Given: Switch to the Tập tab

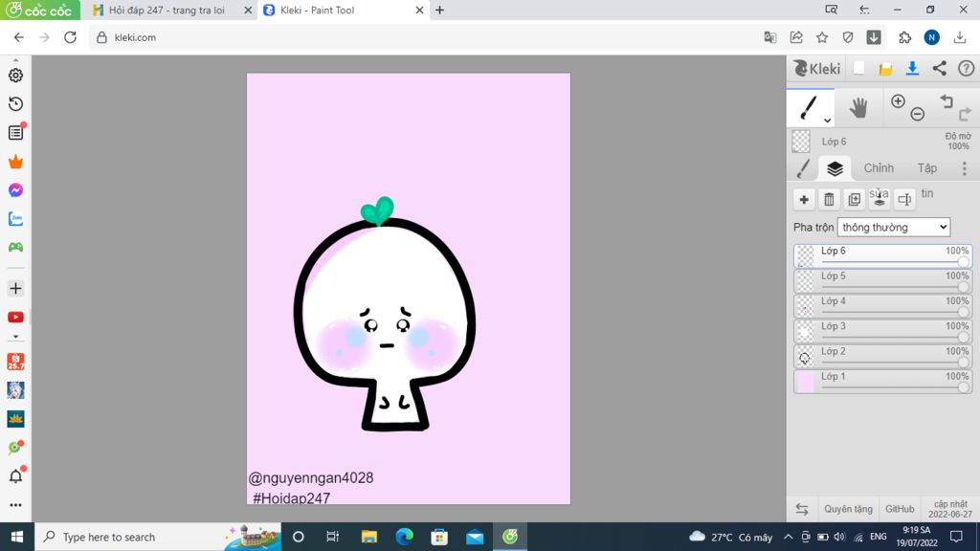Looking at the screenshot, I should pyautogui.click(x=926, y=168).
